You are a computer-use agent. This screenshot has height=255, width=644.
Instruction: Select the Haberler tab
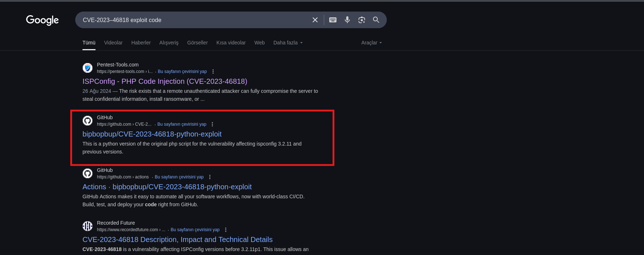pos(141,43)
